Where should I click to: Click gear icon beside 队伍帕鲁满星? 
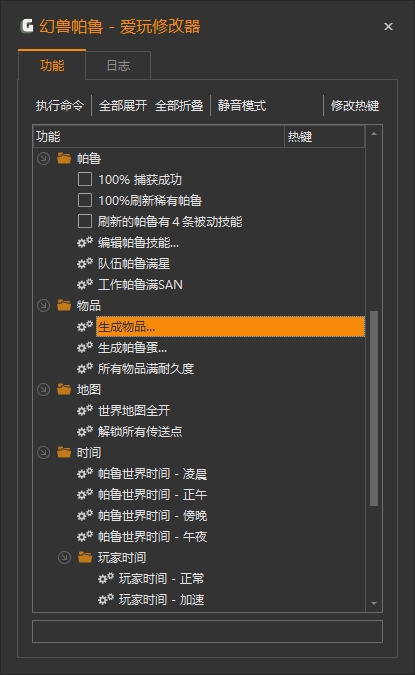point(85,263)
